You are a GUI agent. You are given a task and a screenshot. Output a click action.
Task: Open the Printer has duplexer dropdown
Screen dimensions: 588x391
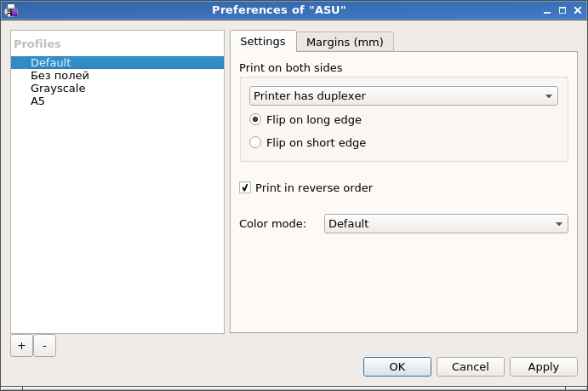(x=403, y=96)
